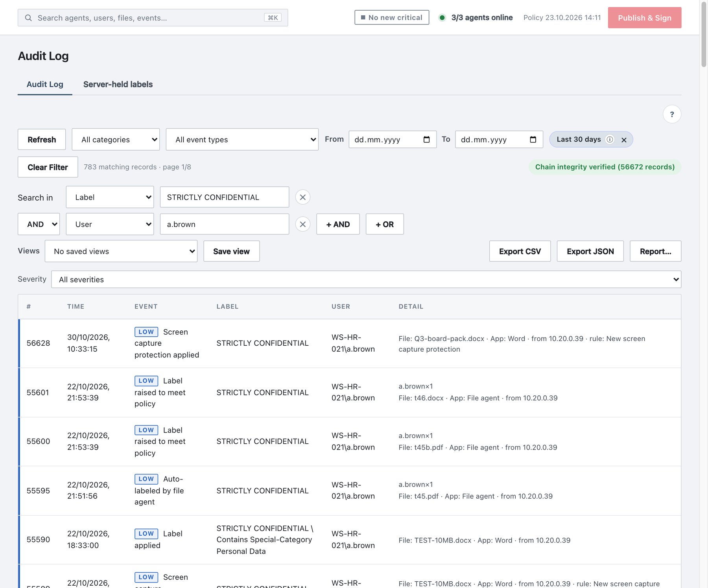Clear the STRICTLY CONFIDENTIAL label condition
The image size is (708, 588).
[303, 197]
